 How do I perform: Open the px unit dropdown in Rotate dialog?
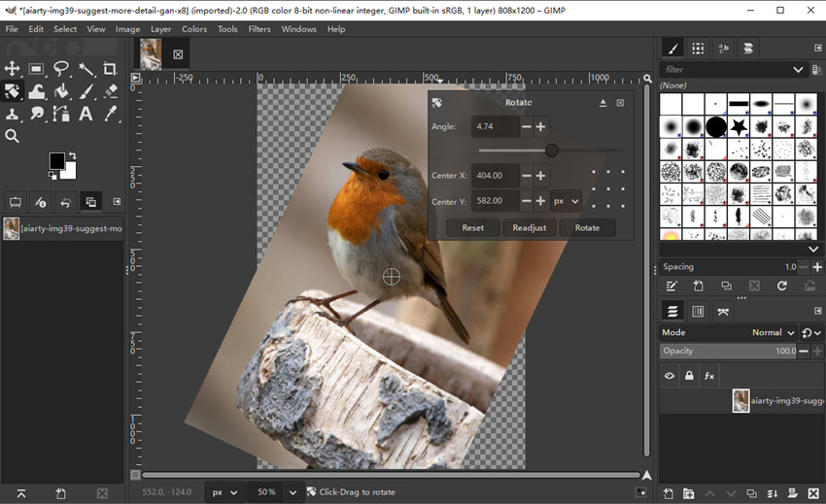click(567, 201)
